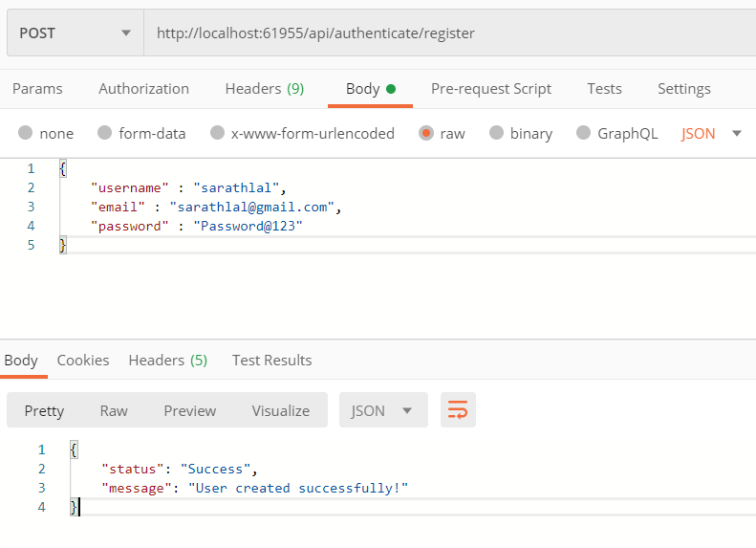756x548 pixels.
Task: Open the request Headers (9) tab
Action: pos(265,88)
